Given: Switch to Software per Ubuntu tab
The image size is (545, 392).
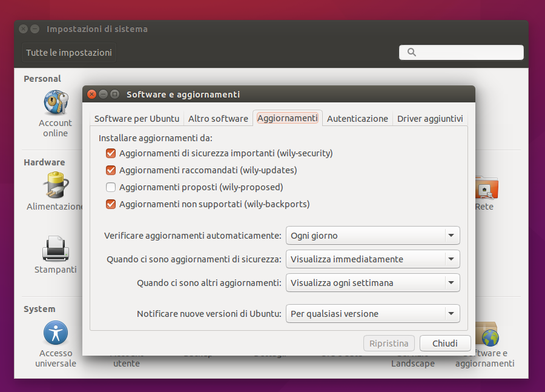Looking at the screenshot, I should (137, 119).
